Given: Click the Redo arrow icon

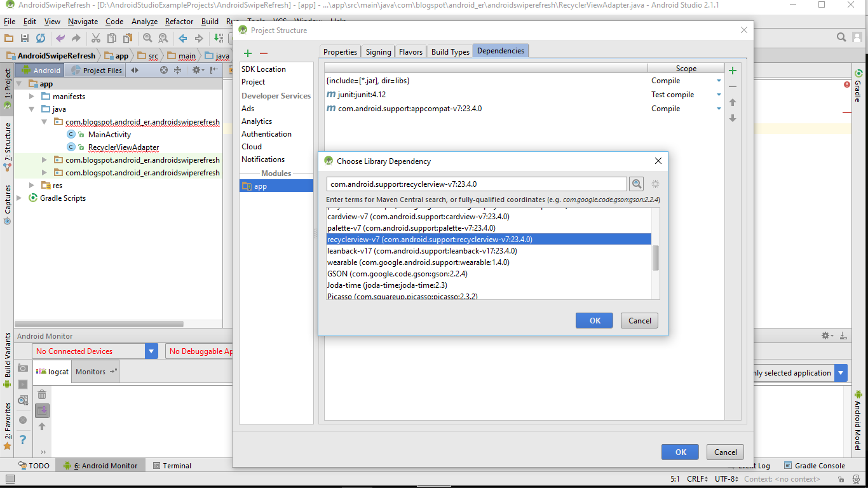Looking at the screenshot, I should click(76, 38).
